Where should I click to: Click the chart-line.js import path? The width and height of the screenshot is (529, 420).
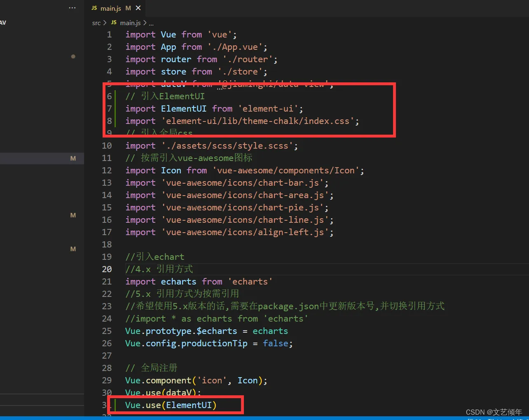(x=245, y=220)
